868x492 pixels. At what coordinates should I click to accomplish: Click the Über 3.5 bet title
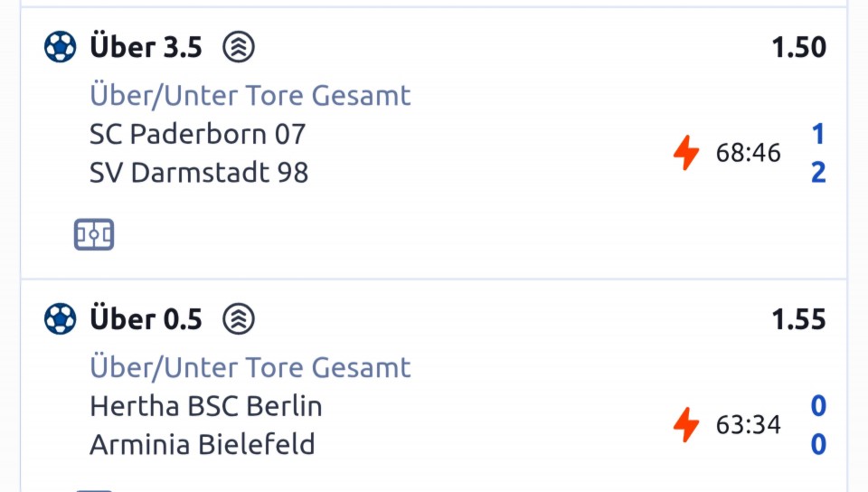coord(146,48)
